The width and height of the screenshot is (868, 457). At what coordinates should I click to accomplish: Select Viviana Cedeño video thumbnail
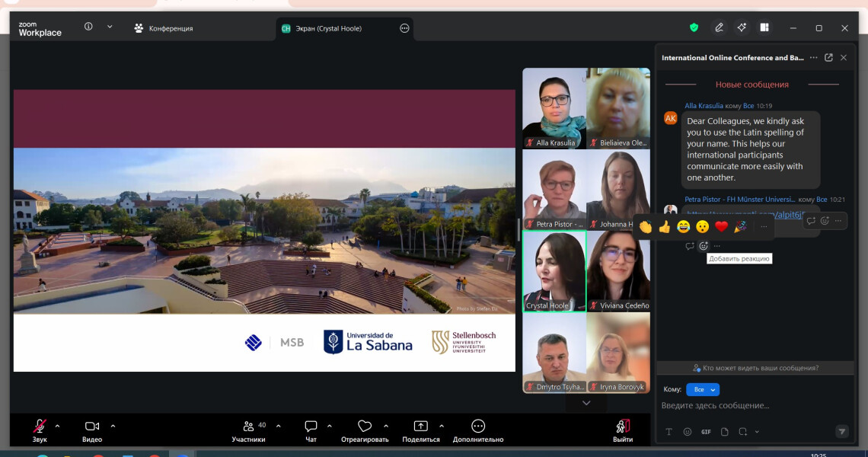(618, 271)
